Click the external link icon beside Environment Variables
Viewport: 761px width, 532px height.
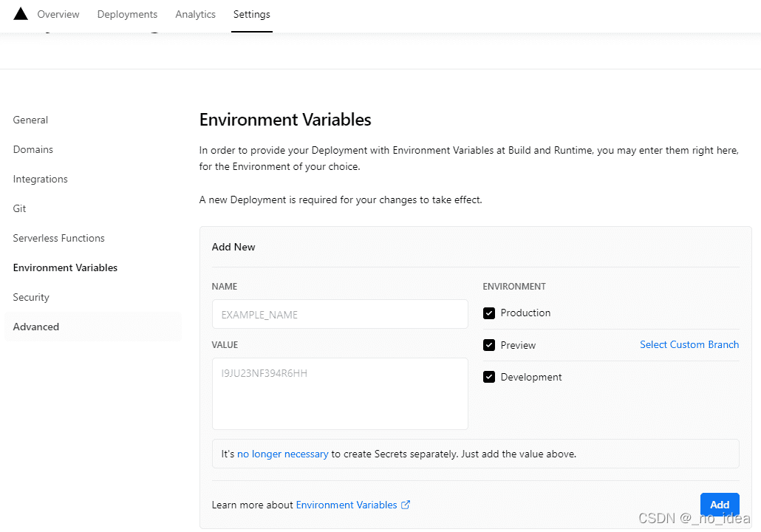(406, 505)
